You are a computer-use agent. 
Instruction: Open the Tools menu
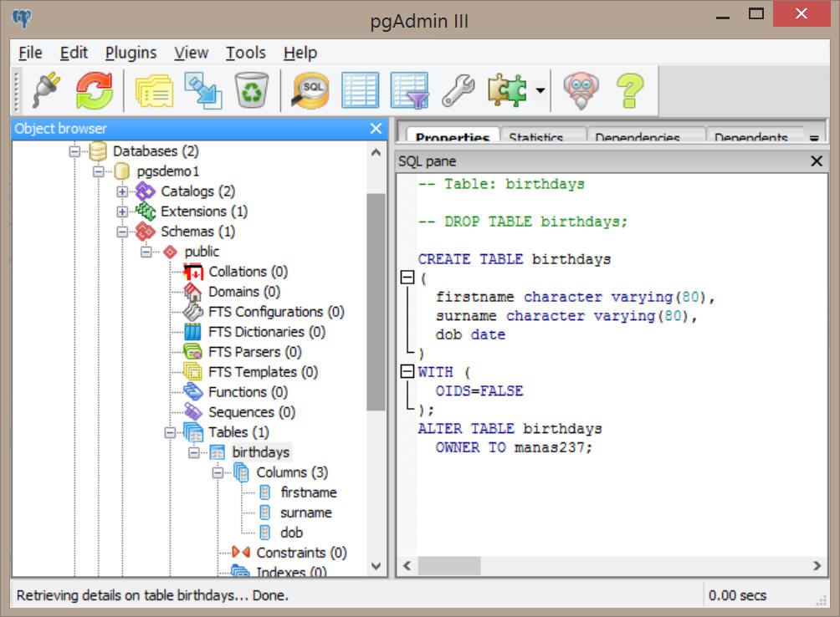245,53
